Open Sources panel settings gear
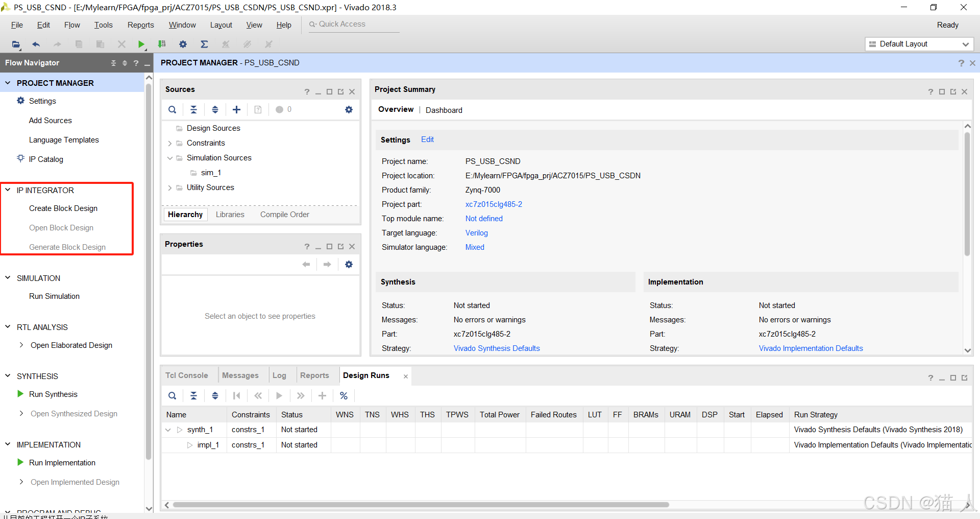Viewport: 980px width, 519px height. click(x=349, y=110)
